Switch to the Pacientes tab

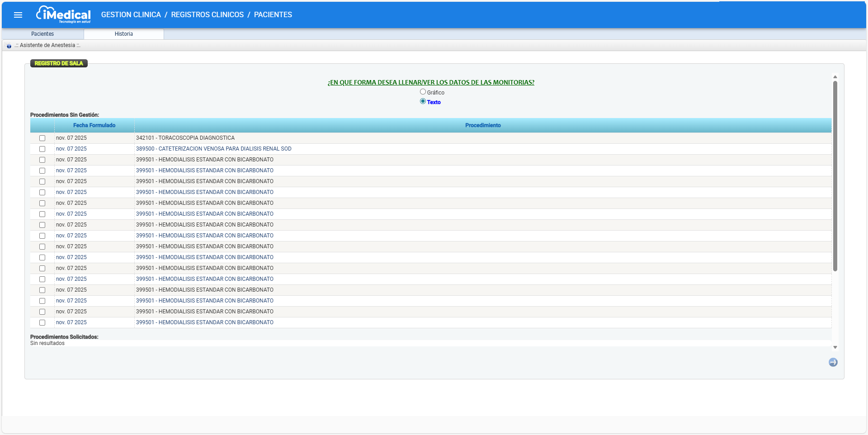tap(42, 34)
